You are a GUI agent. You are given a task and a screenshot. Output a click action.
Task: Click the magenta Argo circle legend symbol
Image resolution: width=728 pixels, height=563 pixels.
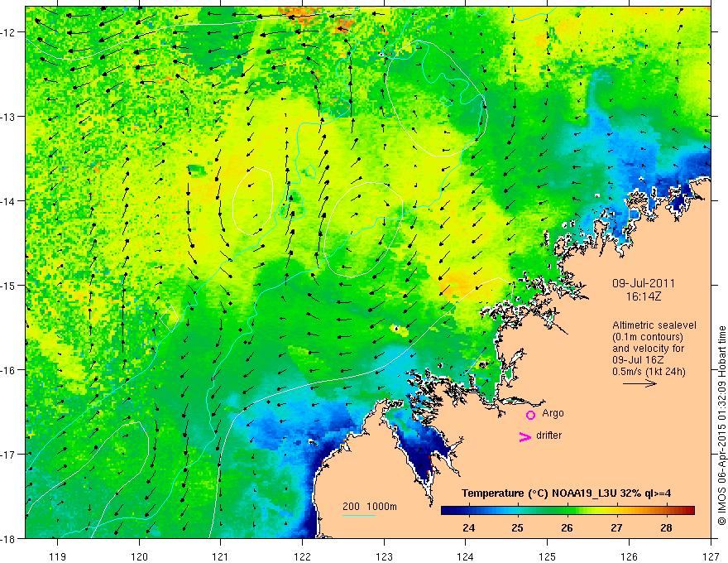click(x=530, y=415)
